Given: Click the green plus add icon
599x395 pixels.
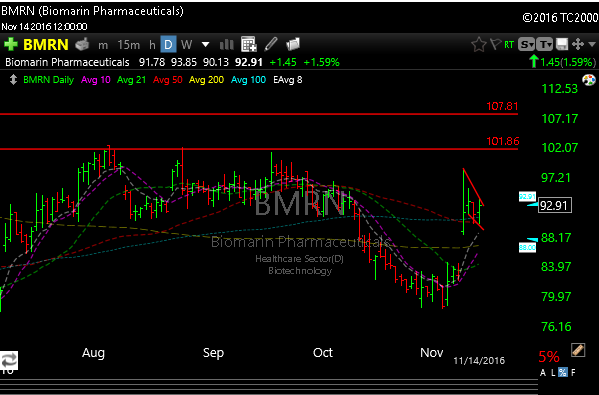Looking at the screenshot, I should coord(11,45).
